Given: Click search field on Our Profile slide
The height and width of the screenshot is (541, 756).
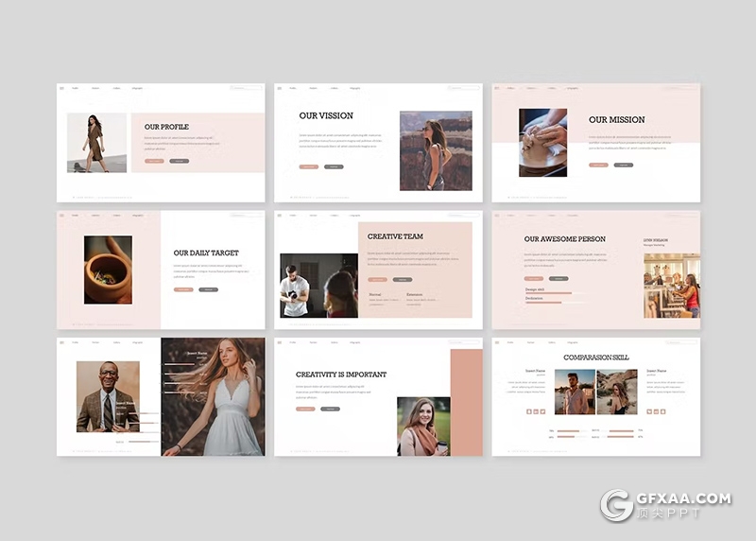Looking at the screenshot, I should (248, 89).
